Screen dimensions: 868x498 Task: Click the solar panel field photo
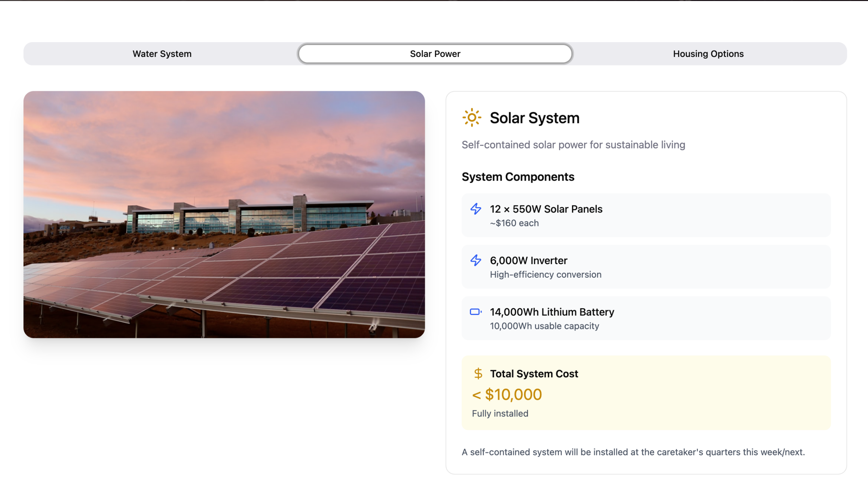(x=224, y=215)
